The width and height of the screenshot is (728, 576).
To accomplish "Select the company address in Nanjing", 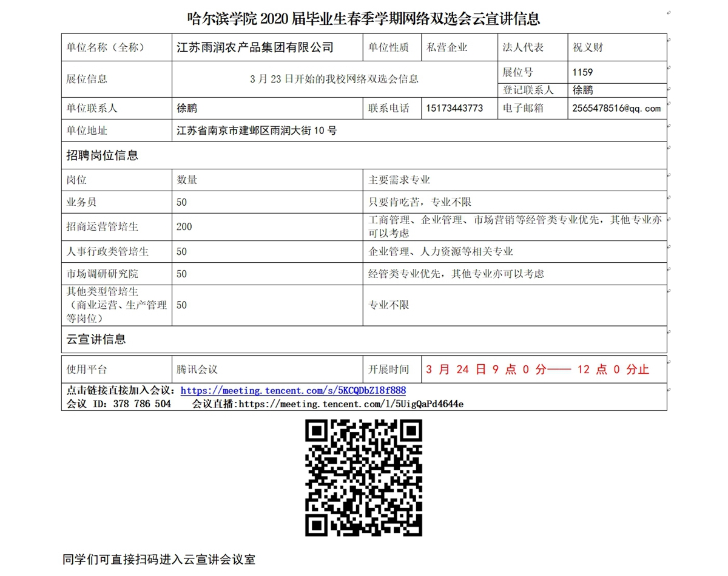I will [x=257, y=130].
